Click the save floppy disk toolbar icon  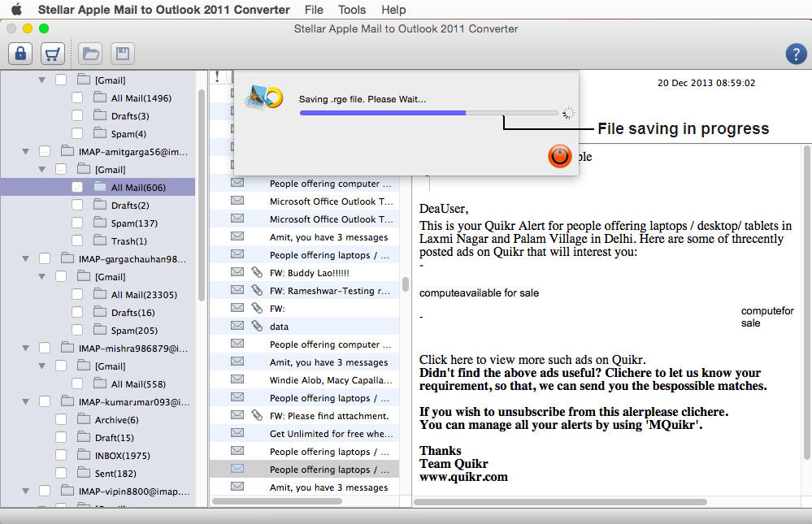(x=123, y=54)
